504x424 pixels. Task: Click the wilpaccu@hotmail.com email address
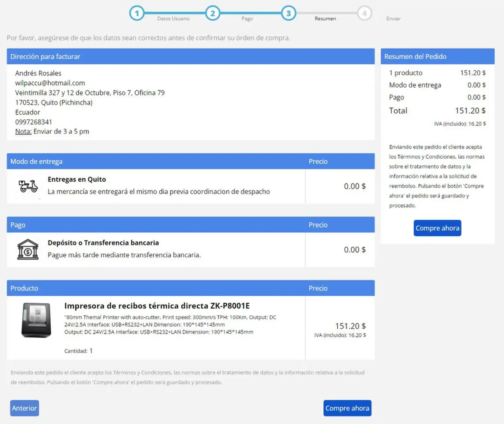pos(50,83)
